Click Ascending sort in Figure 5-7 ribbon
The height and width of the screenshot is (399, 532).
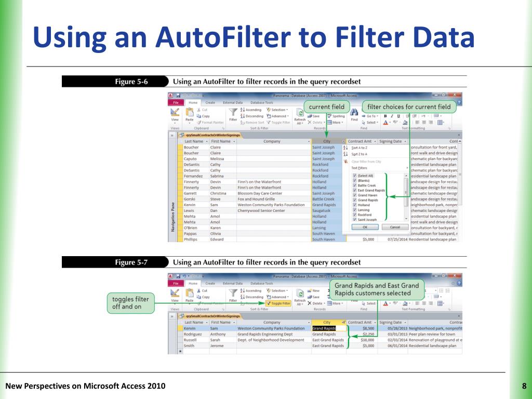[251, 291]
